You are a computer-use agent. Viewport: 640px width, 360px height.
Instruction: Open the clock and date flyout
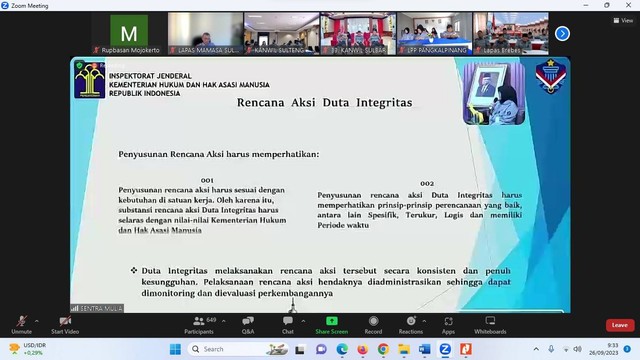pos(604,349)
